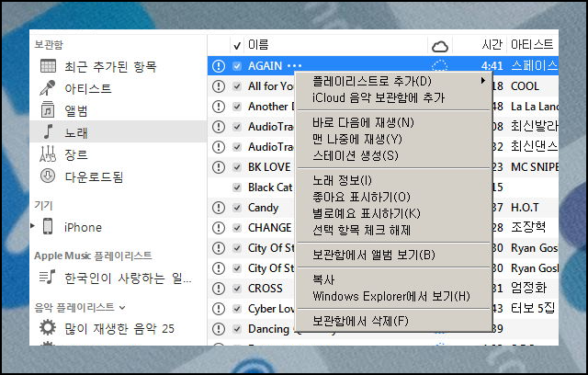Sort by the 아티스트 column header
The height and width of the screenshot is (375, 588).
532,45
